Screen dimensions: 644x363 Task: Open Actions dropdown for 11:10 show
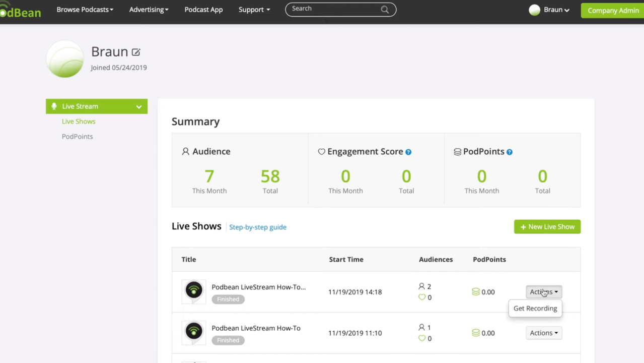(x=543, y=333)
